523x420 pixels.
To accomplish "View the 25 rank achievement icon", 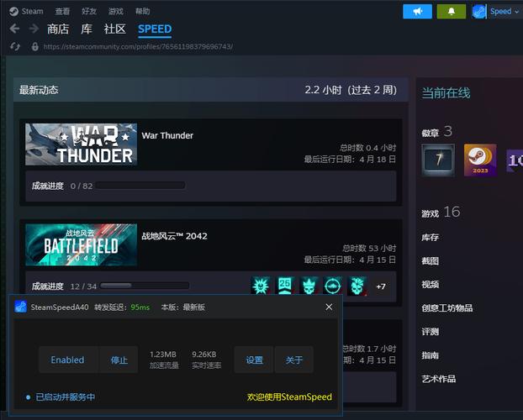I will [x=284, y=286].
